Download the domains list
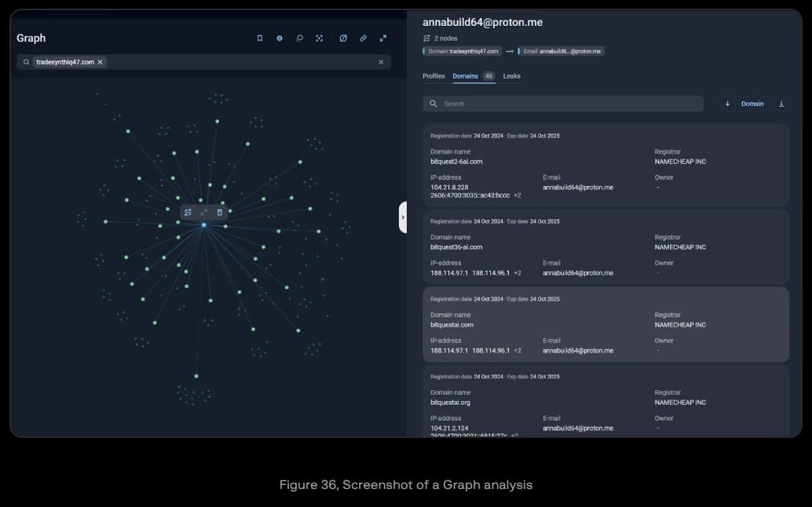This screenshot has width=812, height=507. [781, 104]
